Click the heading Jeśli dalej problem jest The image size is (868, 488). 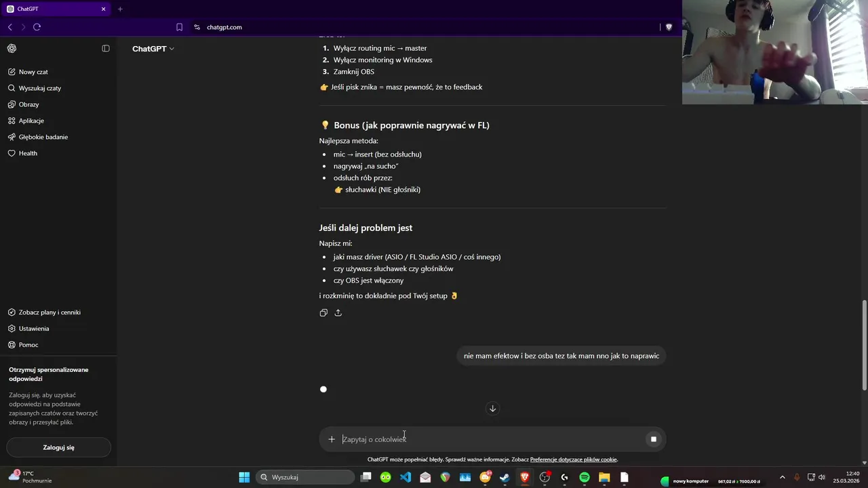pyautogui.click(x=366, y=228)
